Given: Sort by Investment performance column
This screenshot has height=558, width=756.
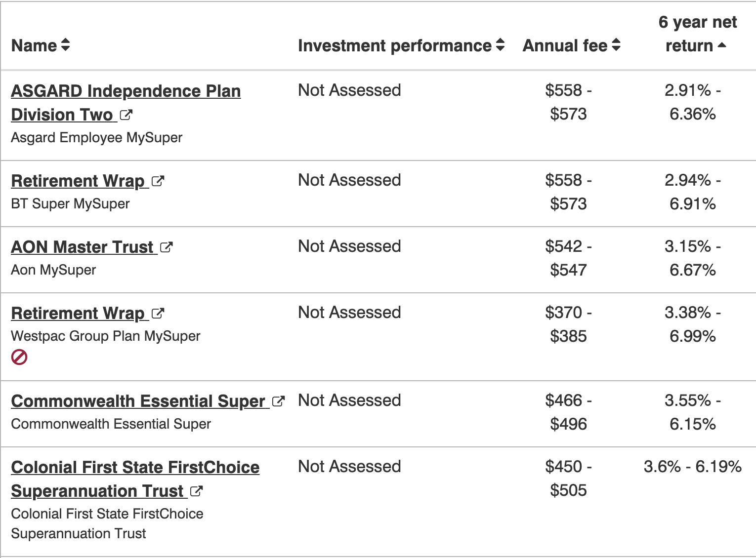Looking at the screenshot, I should tap(500, 45).
